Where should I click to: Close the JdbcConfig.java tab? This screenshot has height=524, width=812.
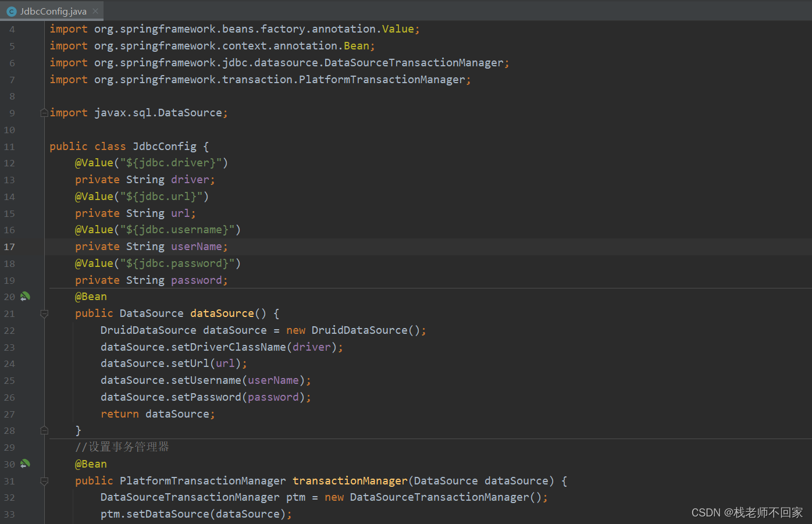pos(95,11)
